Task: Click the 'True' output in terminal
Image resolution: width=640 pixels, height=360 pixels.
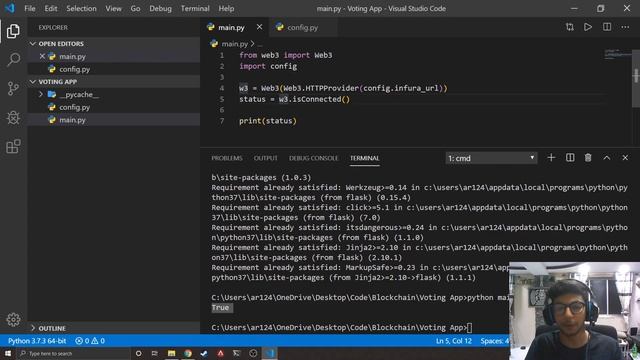Action: pos(220,308)
